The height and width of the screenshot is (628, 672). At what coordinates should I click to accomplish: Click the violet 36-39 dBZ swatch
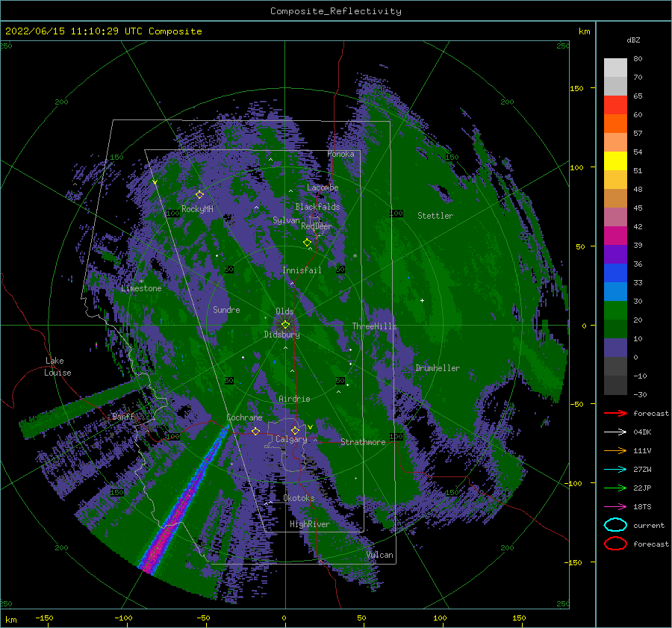[x=615, y=254]
